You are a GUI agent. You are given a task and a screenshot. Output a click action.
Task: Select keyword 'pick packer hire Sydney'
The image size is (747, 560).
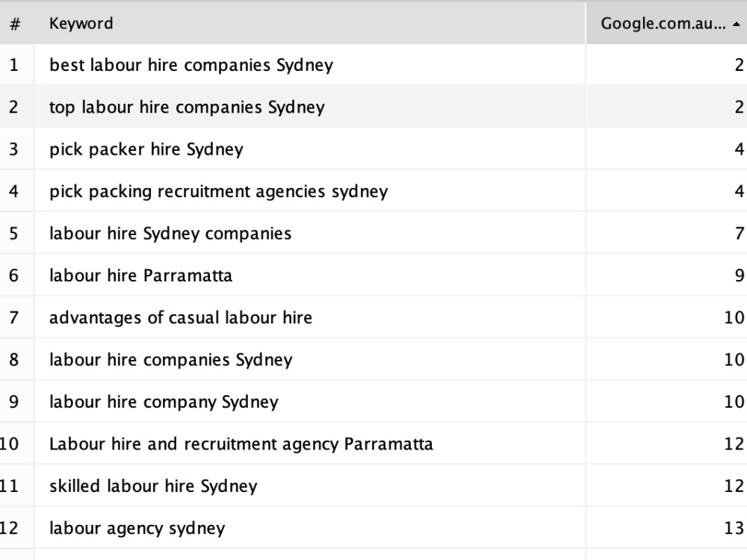[x=146, y=149]
